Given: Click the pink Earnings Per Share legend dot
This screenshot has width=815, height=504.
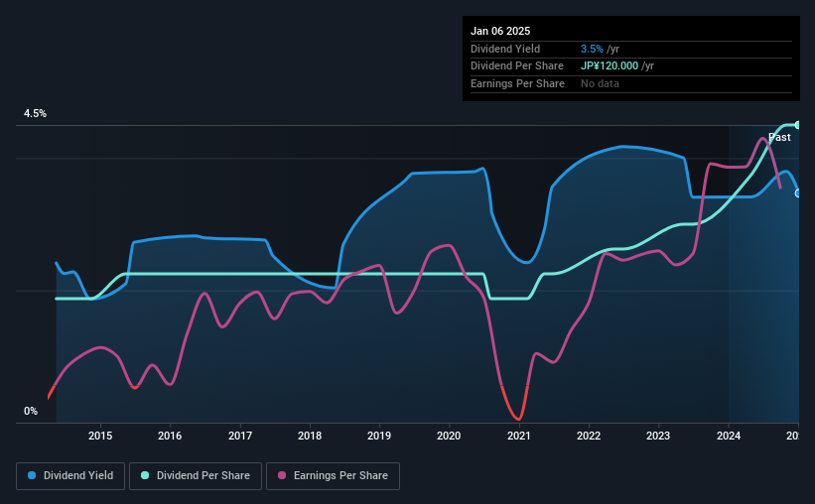Looking at the screenshot, I should (282, 475).
